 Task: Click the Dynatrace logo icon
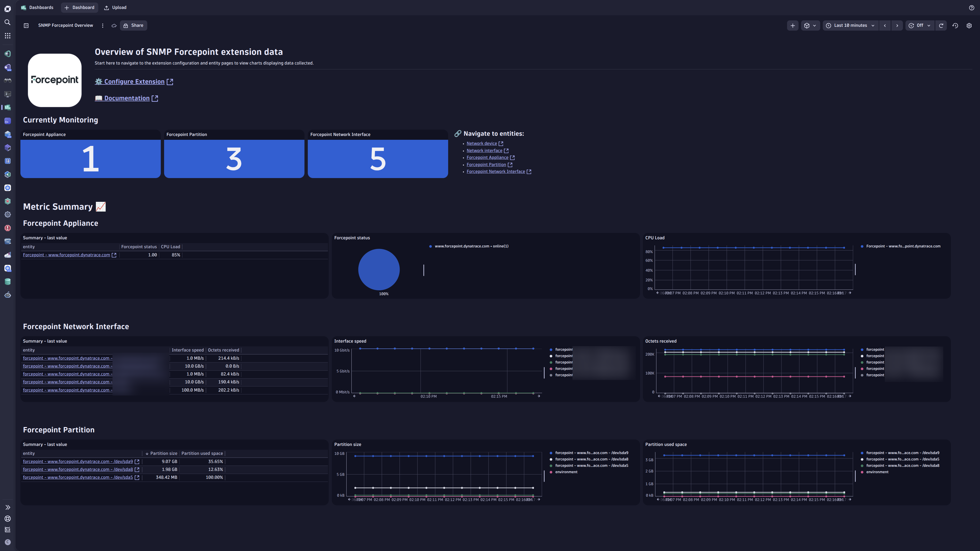pyautogui.click(x=8, y=9)
